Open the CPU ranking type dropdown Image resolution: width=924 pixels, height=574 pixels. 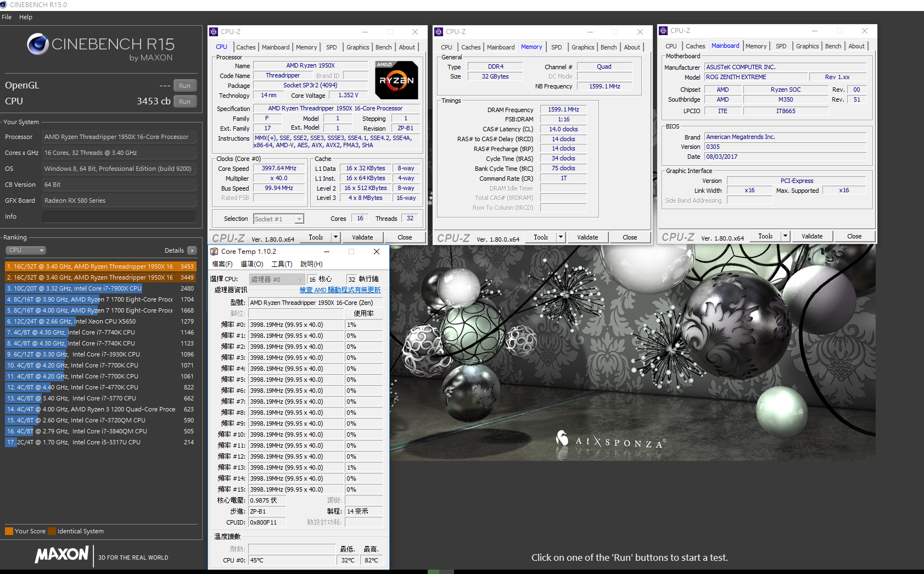(x=26, y=250)
